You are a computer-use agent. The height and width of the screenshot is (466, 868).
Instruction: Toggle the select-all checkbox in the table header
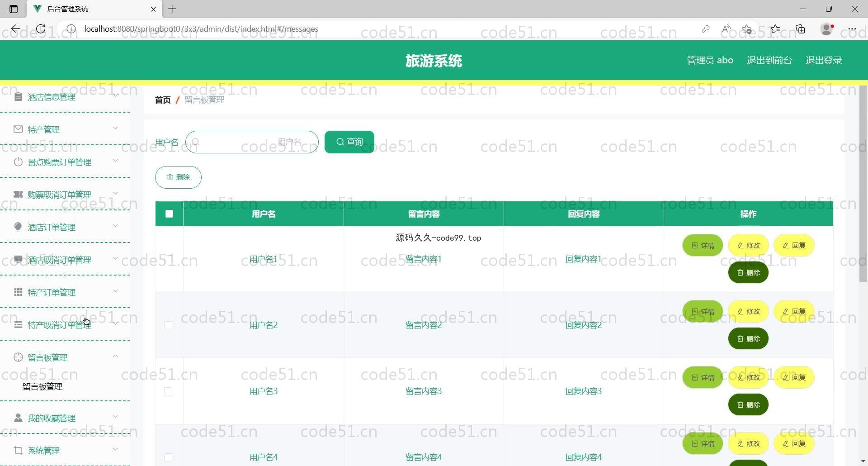point(169,214)
